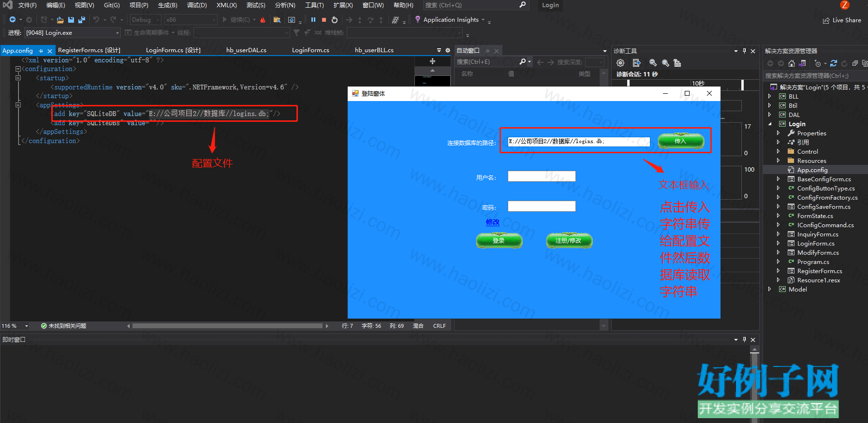Save the current file via floppy icon
The height and width of the screenshot is (423, 868).
click(71, 20)
